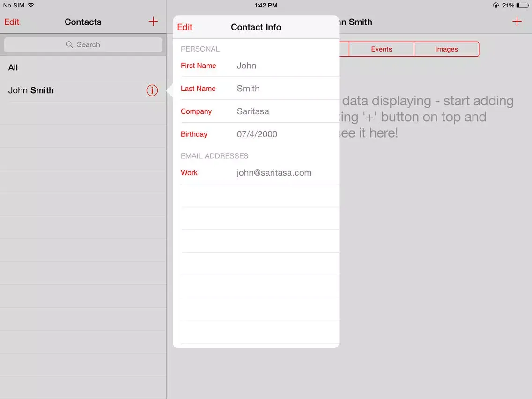Tap the Company value Saritasa
The width and height of the screenshot is (532, 399).
pos(253,111)
